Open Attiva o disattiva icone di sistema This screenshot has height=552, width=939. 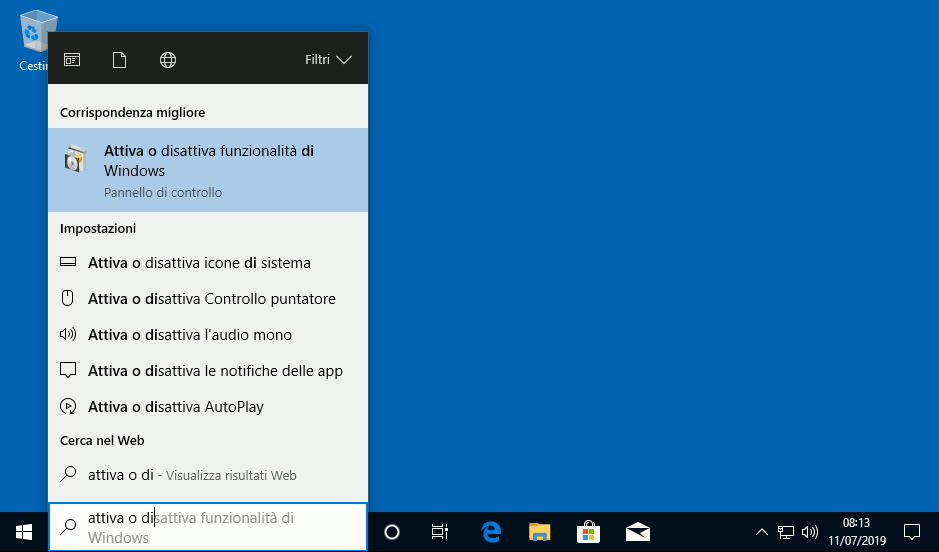208,263
